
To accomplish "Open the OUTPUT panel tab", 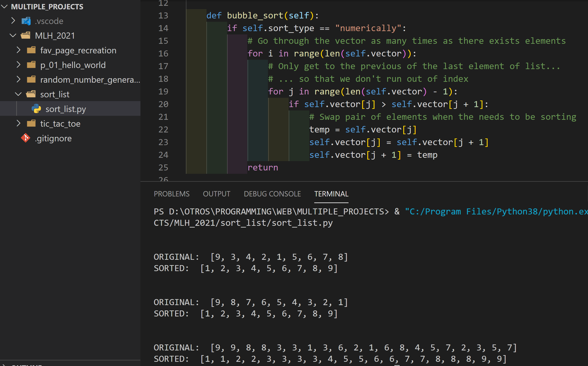I will pyautogui.click(x=217, y=194).
